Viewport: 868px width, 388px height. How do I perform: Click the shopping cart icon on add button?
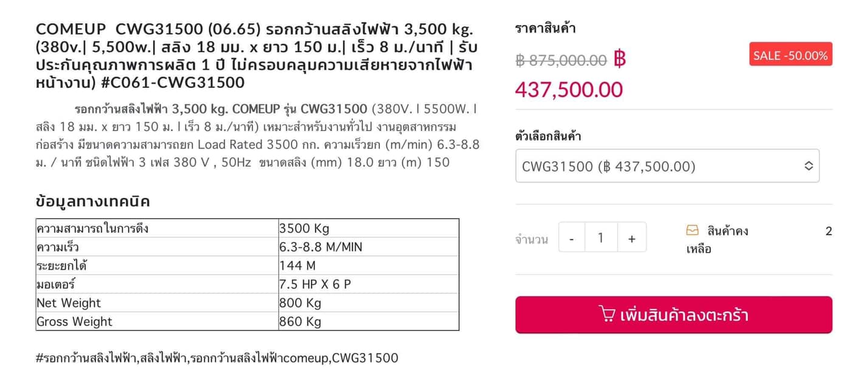[x=606, y=314]
